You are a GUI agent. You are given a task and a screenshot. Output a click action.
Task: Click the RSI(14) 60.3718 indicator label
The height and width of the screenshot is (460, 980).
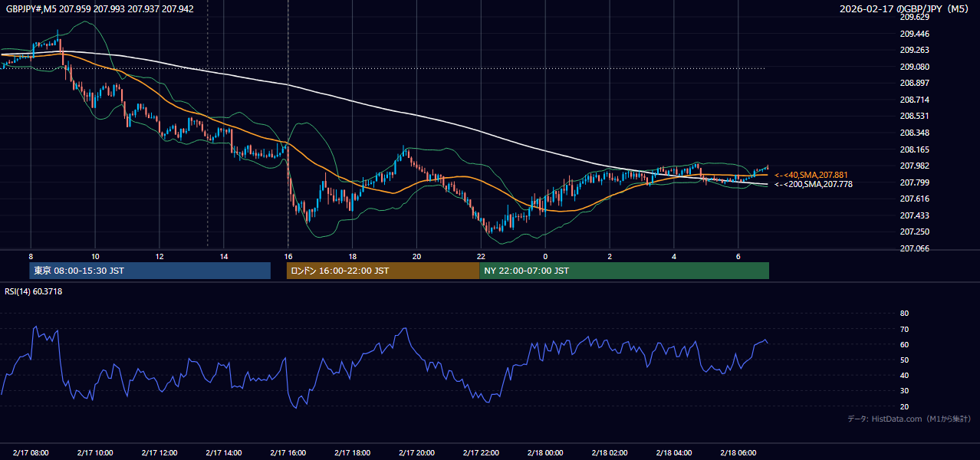[34, 291]
